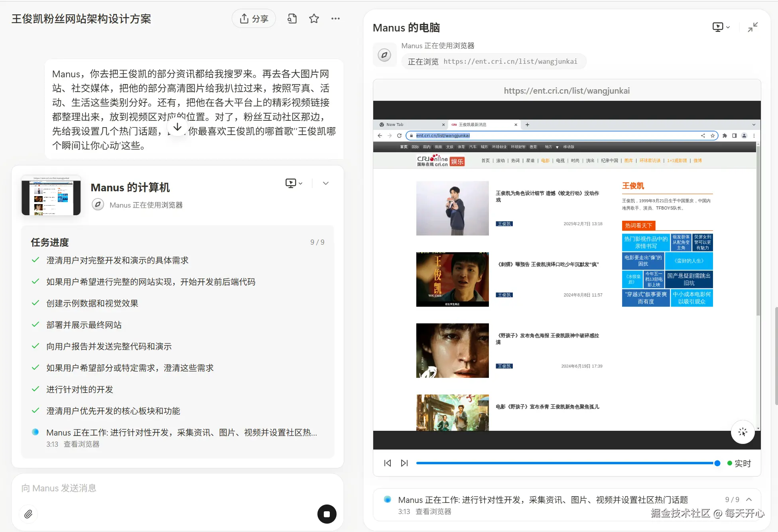Attach a file with paperclip icon

point(28,514)
